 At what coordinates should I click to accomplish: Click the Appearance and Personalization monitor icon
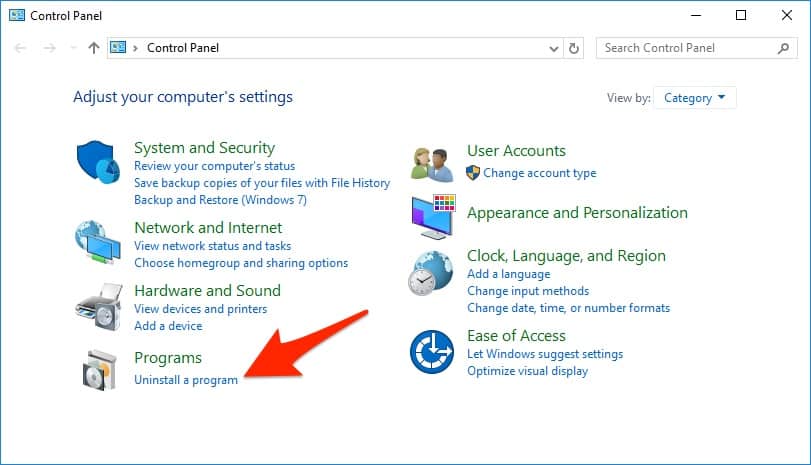coord(433,217)
